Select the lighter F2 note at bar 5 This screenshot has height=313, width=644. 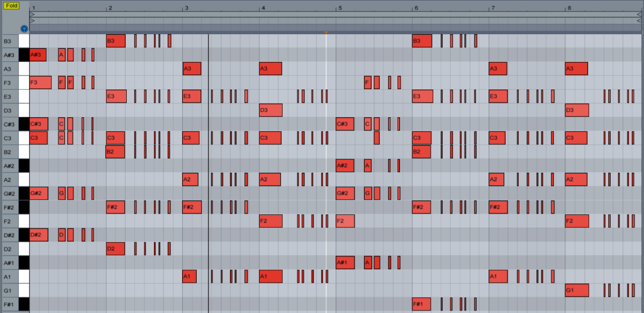pyautogui.click(x=345, y=221)
